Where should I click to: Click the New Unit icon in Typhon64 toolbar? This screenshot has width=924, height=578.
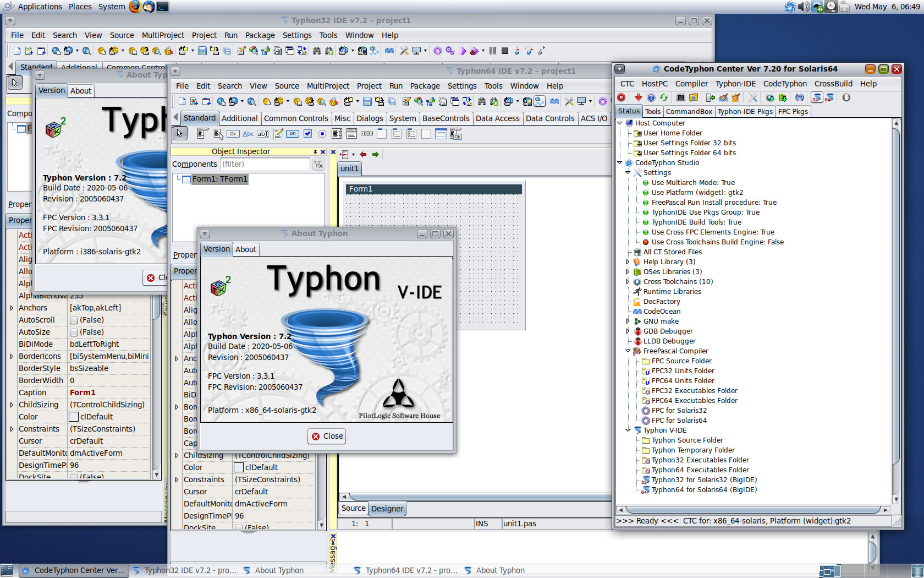[x=194, y=101]
